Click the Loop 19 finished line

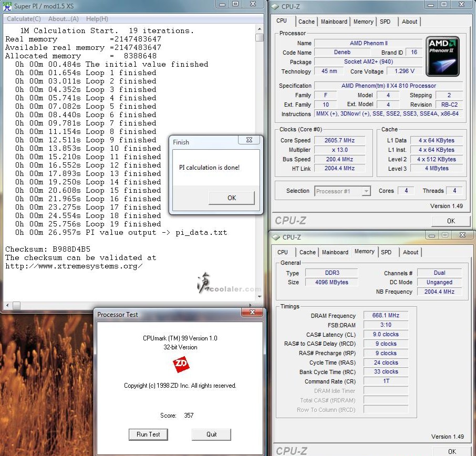coord(88,224)
